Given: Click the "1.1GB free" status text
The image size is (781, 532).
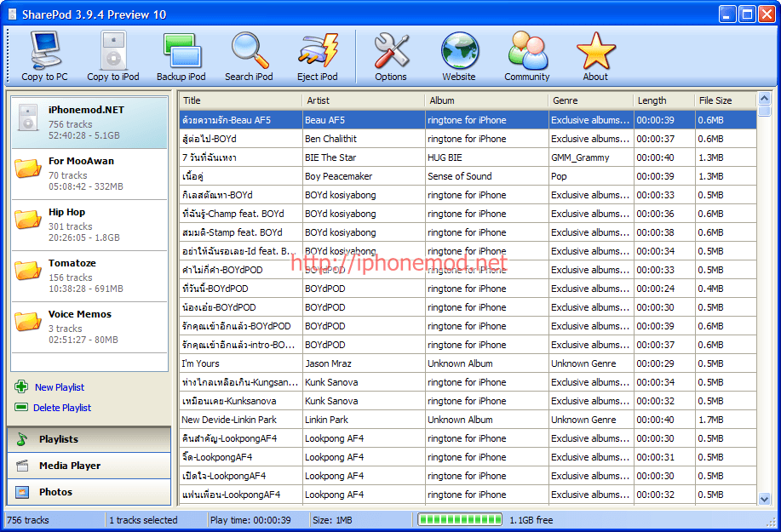Looking at the screenshot, I should pos(531,520).
